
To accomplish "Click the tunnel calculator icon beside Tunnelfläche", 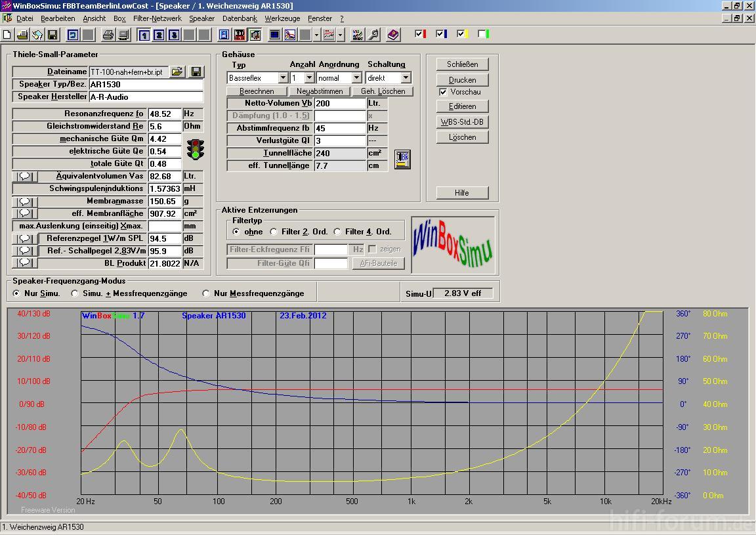I will point(402,160).
